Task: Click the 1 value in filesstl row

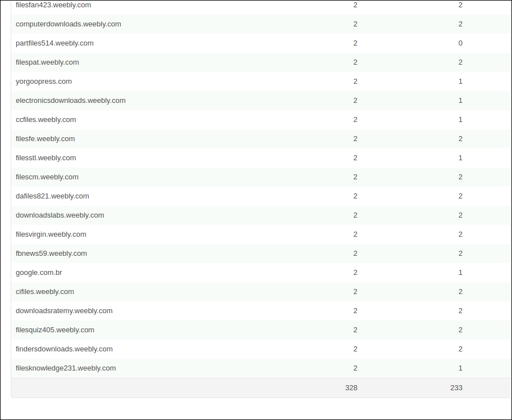Action: point(460,158)
